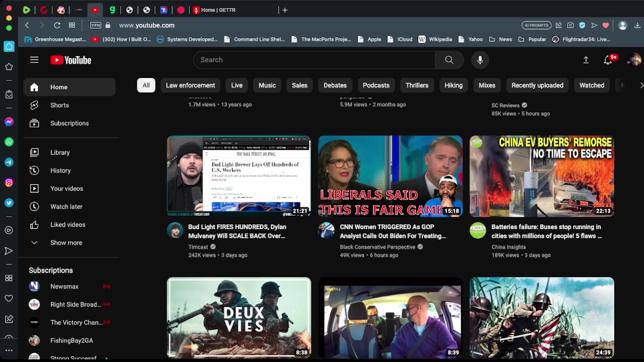Click the address bar URL
Image resolution: width=644 pixels, height=362 pixels.
[x=147, y=25]
